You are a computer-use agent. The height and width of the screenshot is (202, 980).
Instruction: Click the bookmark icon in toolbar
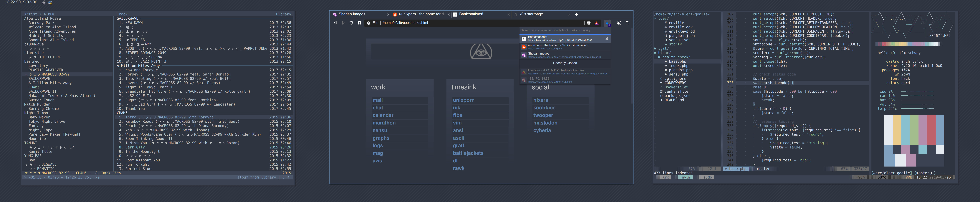[360, 23]
